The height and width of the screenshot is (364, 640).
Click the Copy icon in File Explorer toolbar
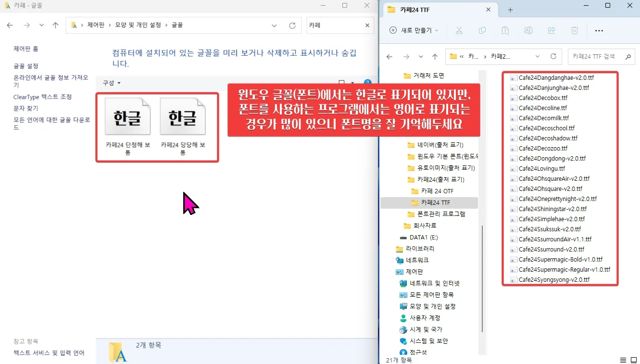click(482, 30)
